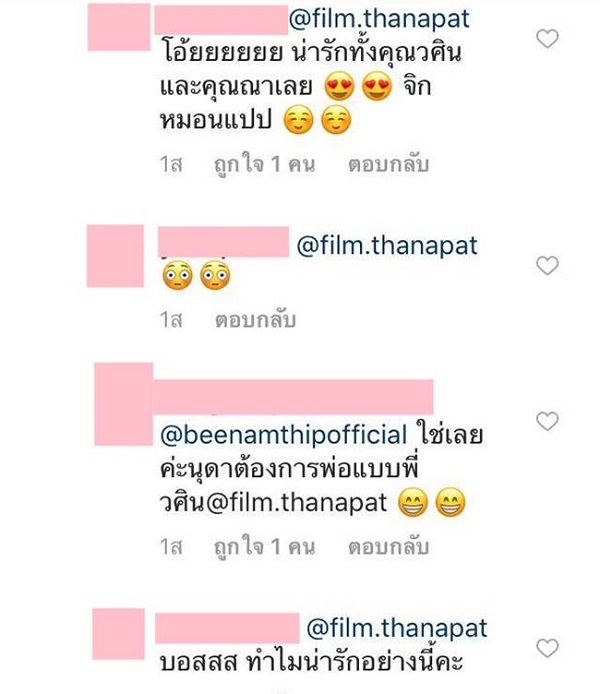View likes on first comment (ถูกใจ 1 คน)
This screenshot has height=694, width=600.
tap(264, 165)
